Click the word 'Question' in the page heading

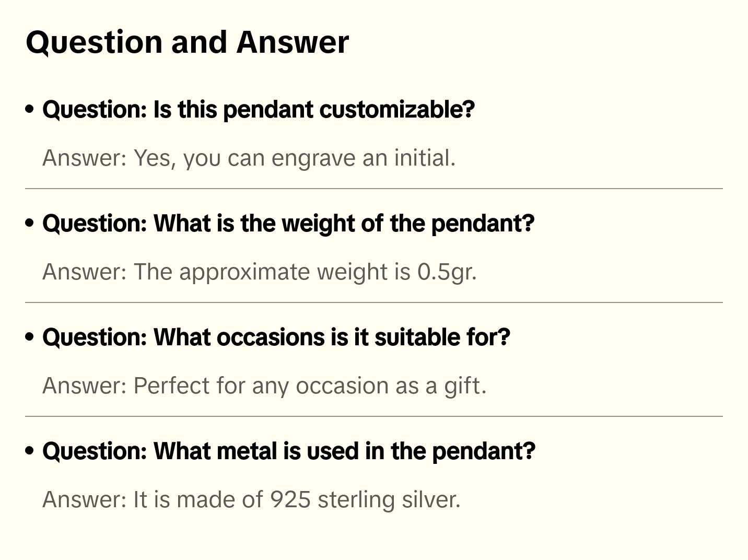[95, 42]
